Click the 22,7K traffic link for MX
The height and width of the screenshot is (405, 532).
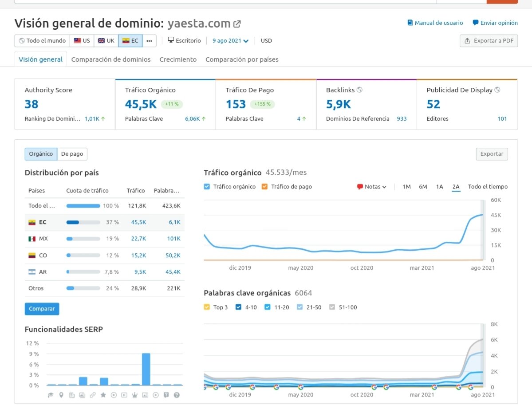[139, 239]
